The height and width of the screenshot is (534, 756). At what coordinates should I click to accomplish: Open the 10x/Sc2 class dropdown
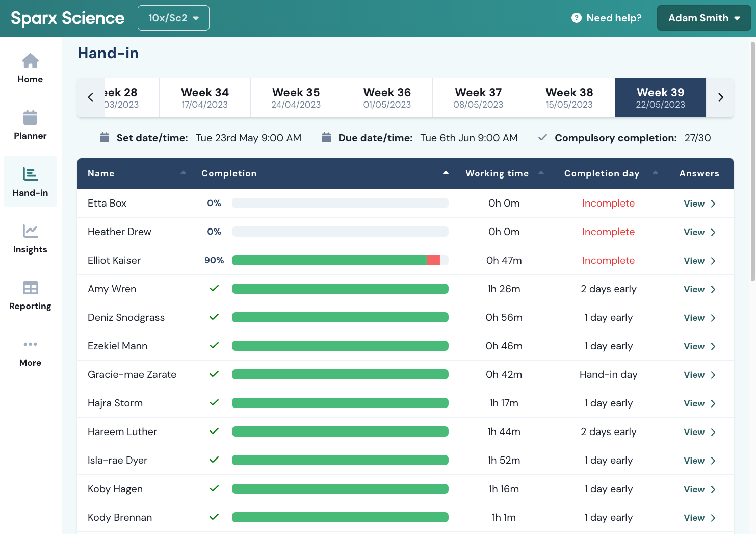tap(173, 17)
